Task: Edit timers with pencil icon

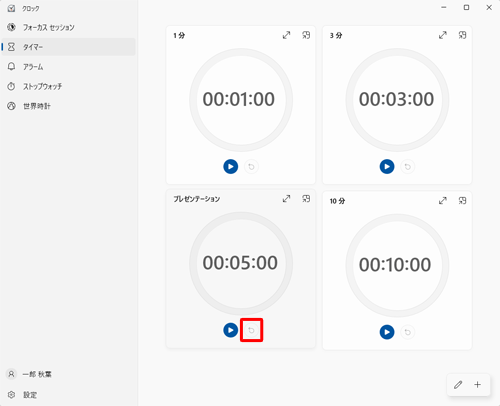Action: pos(458,385)
